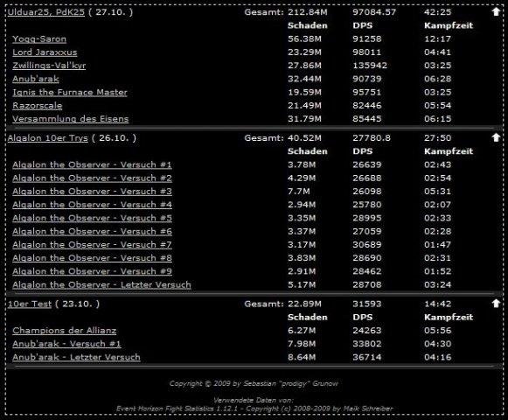Click the Algalon total damage 40.52M

click(304, 138)
